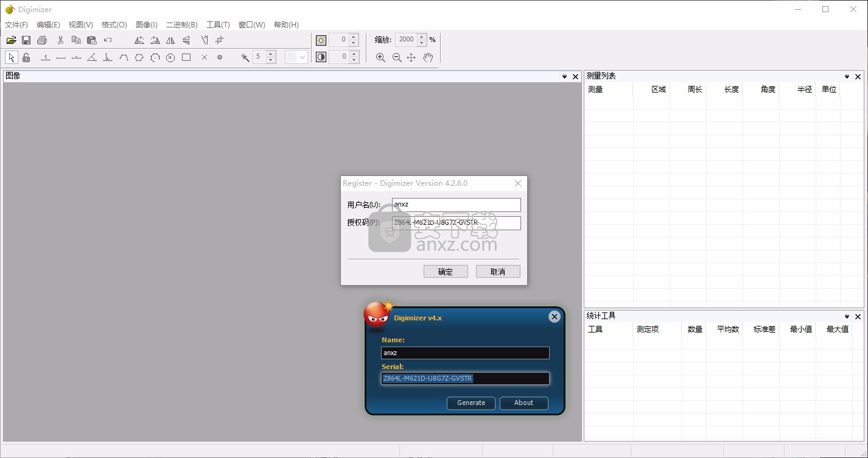Close the 统计工具 panel

coord(858,317)
